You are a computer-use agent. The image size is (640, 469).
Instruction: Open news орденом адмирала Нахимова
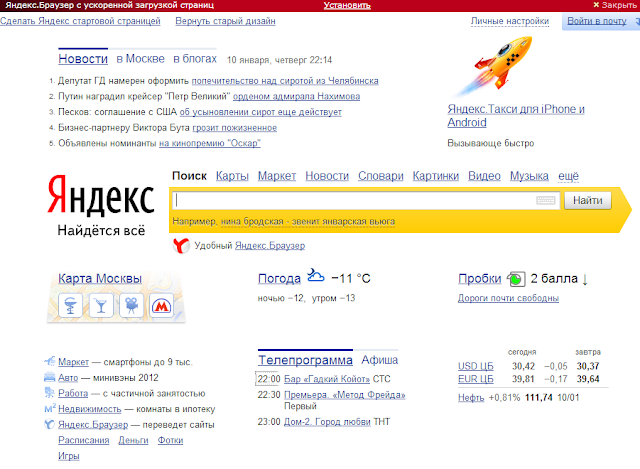[x=296, y=96]
